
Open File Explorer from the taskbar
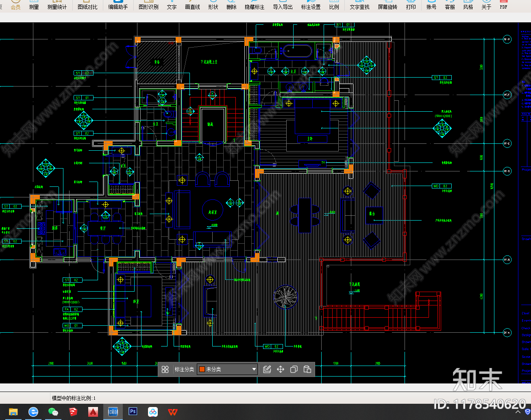pos(13,412)
